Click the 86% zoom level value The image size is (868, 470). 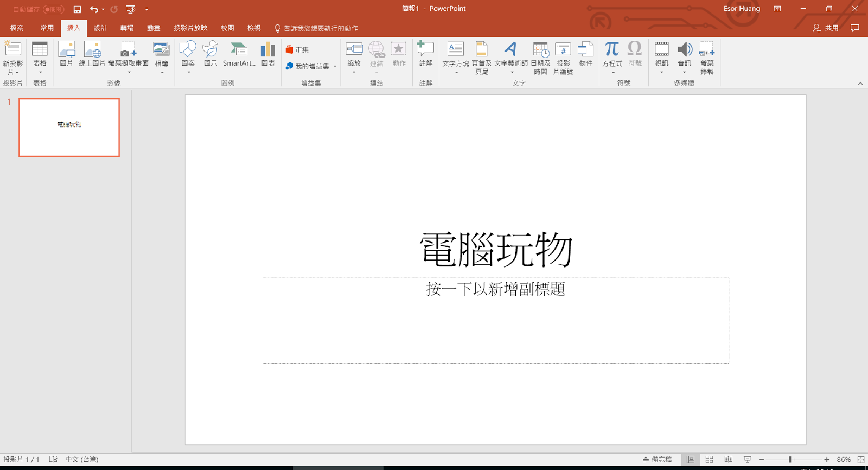click(844, 460)
